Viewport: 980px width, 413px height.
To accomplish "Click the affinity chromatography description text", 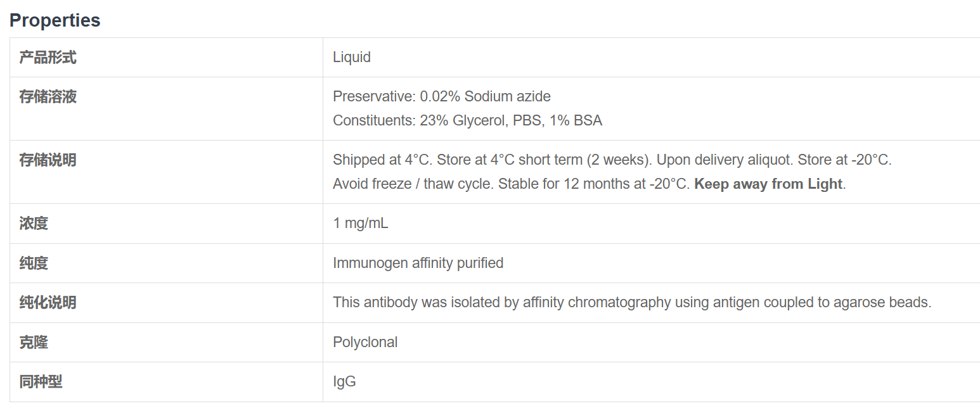I will point(632,302).
